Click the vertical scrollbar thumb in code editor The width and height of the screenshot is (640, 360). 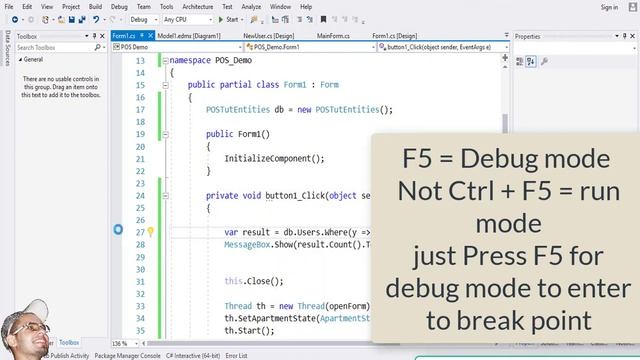click(505, 123)
